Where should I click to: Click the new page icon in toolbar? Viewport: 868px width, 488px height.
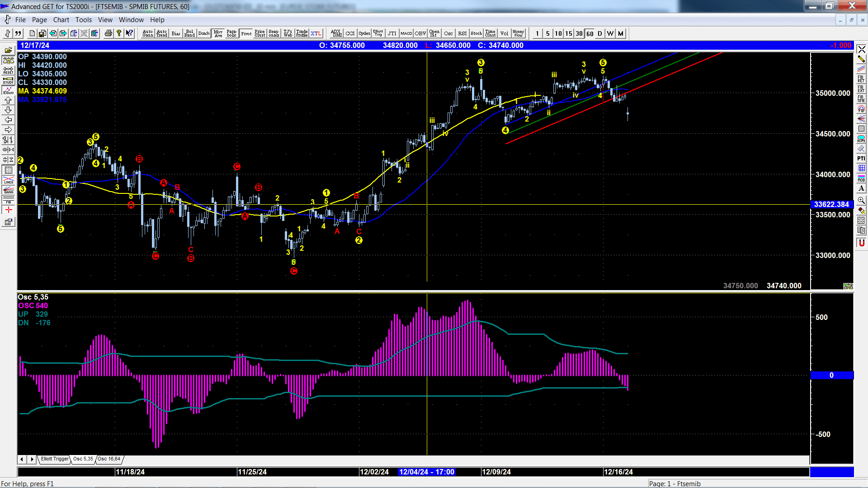coord(32,33)
